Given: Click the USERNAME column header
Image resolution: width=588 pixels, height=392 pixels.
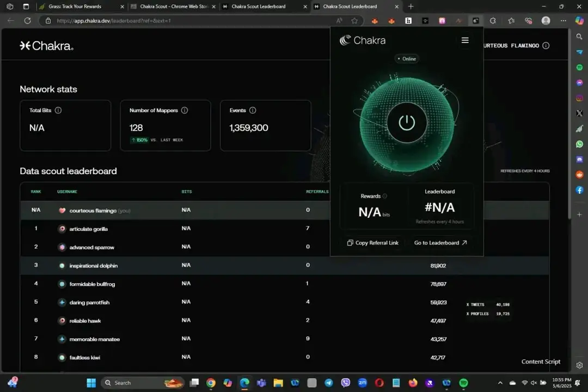Looking at the screenshot, I should tap(67, 192).
